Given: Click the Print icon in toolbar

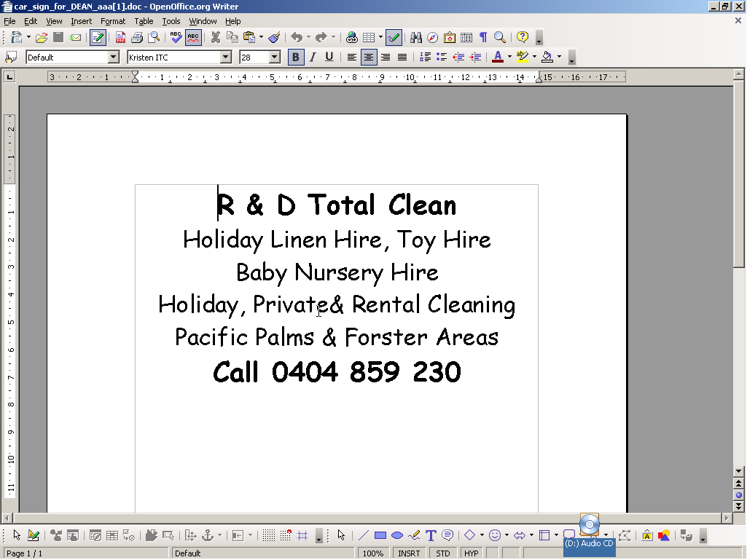Looking at the screenshot, I should 137,37.
